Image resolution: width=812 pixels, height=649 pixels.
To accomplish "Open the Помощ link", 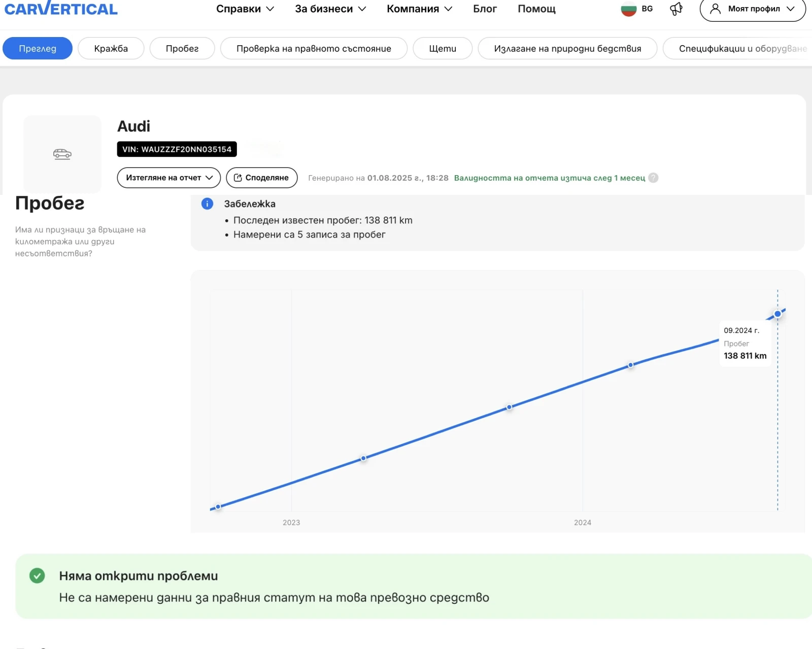I will click(536, 9).
